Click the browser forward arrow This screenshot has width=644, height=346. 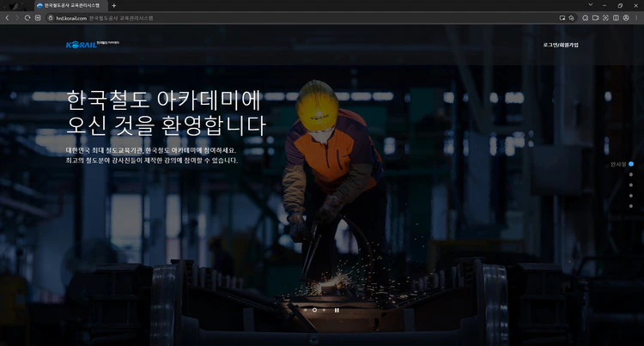point(17,18)
